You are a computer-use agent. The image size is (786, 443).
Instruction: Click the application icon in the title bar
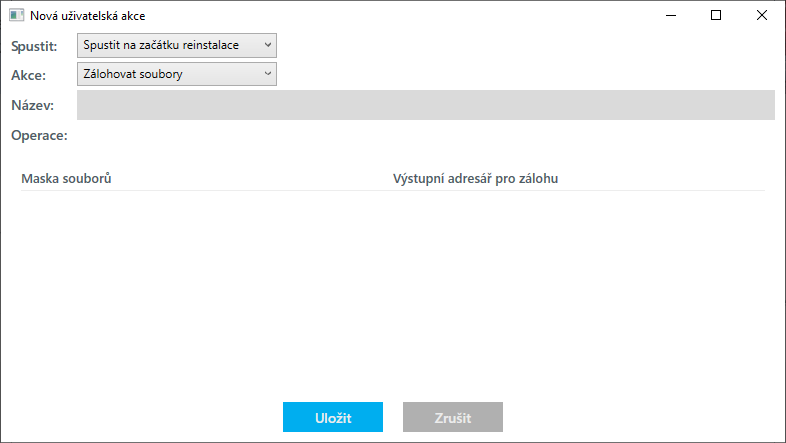16,16
